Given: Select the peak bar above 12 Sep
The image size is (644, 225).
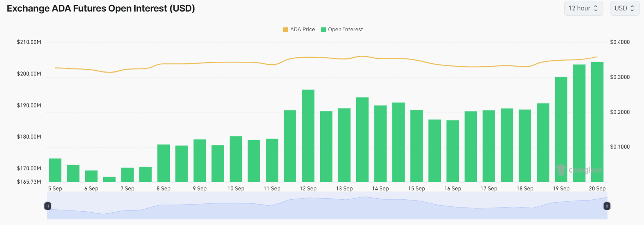Looking at the screenshot, I should coord(308,136).
